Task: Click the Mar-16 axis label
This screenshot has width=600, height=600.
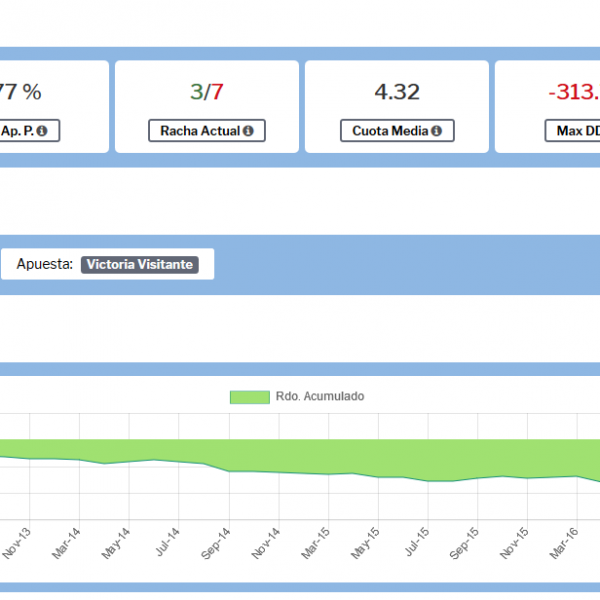Action: pos(564,543)
